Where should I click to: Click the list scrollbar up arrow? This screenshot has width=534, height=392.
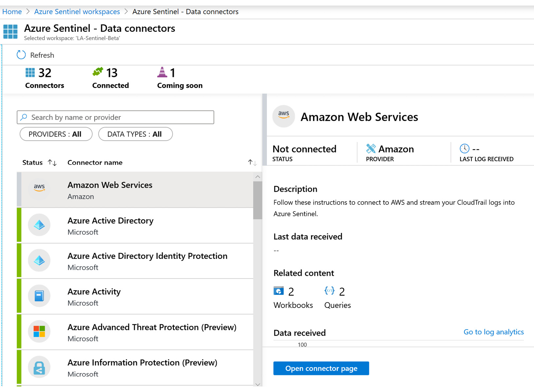[x=258, y=177]
